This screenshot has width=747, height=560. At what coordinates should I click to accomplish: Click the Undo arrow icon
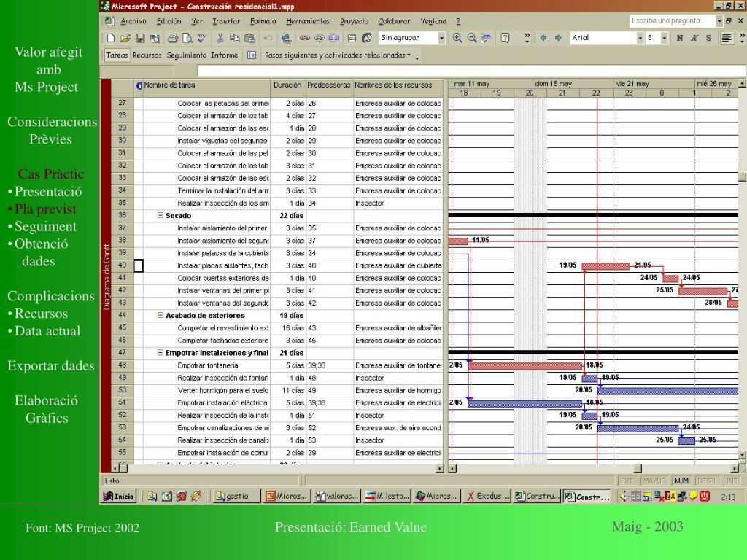click(268, 38)
